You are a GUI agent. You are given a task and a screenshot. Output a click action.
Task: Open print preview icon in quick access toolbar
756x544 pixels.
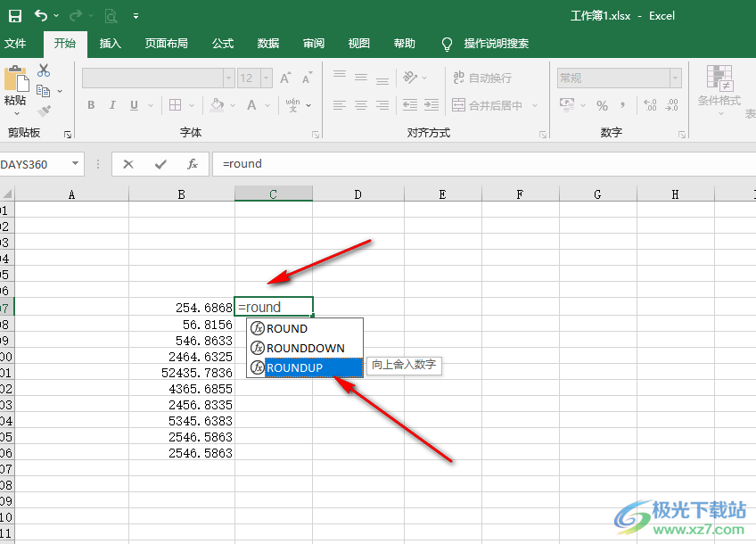[x=111, y=16]
